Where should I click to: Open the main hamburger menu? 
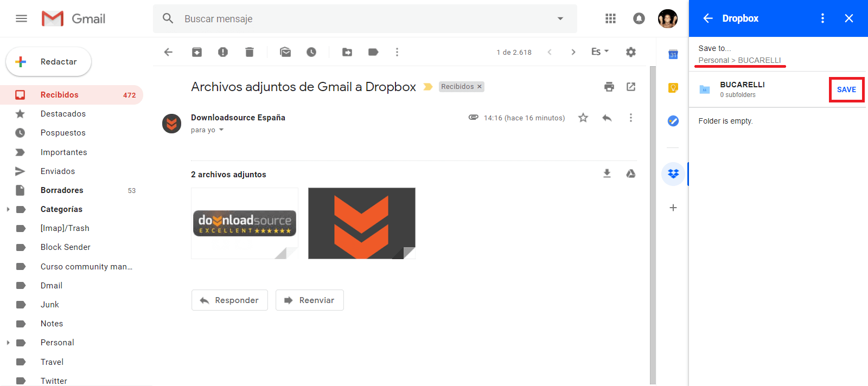(21, 18)
